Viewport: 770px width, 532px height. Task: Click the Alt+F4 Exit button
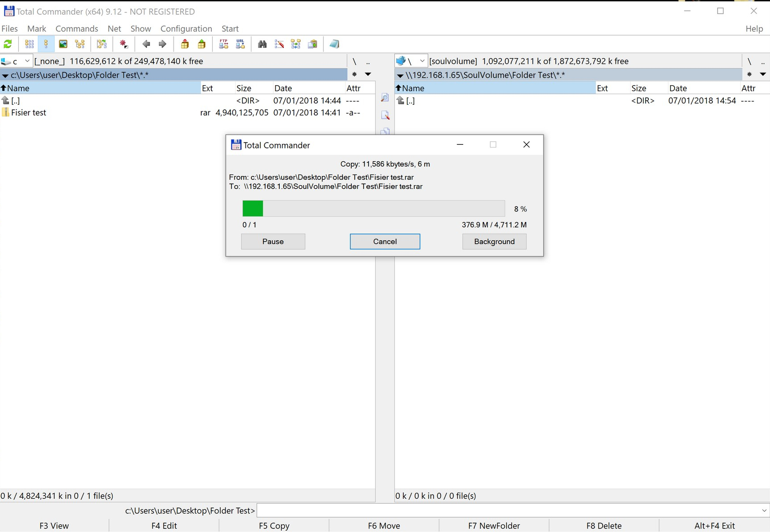714,525
